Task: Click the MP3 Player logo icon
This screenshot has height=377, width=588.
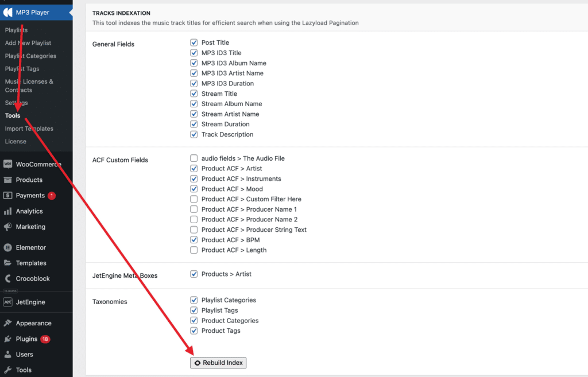Action: (x=8, y=13)
